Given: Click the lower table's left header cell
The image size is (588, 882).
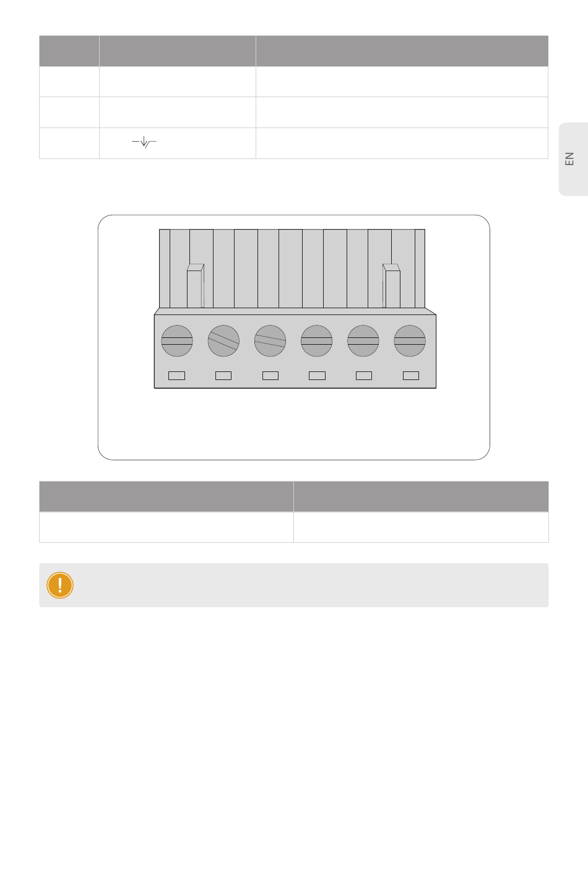Looking at the screenshot, I should coord(166,496).
